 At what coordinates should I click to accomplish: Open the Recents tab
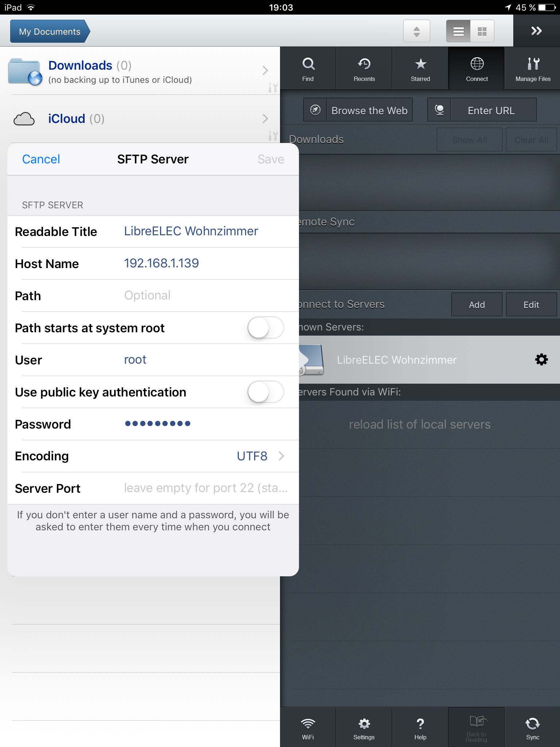click(x=364, y=69)
